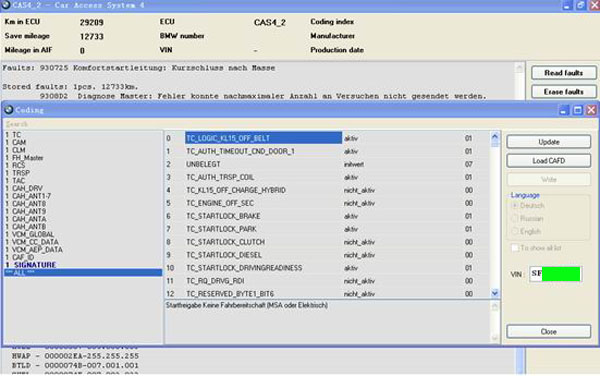
Task: Click the VIN input field
Action: (556, 274)
